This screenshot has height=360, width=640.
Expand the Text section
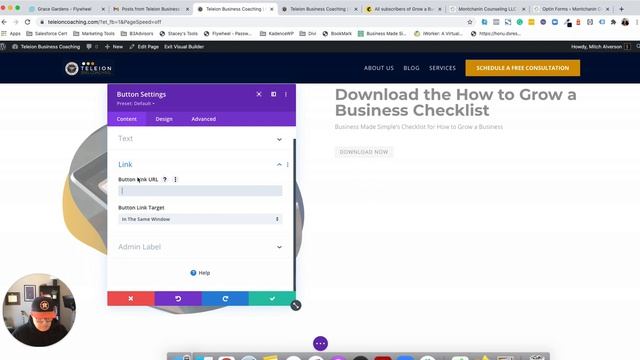tap(200, 139)
